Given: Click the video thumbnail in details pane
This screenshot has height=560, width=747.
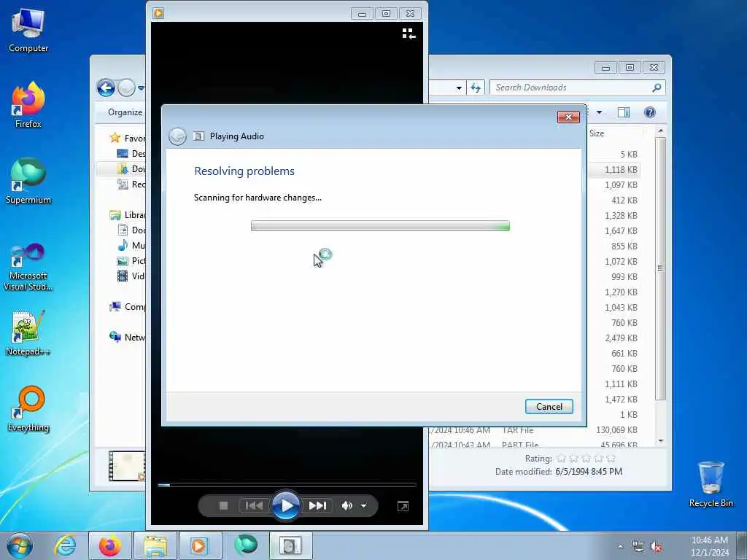Looking at the screenshot, I should click(127, 466).
